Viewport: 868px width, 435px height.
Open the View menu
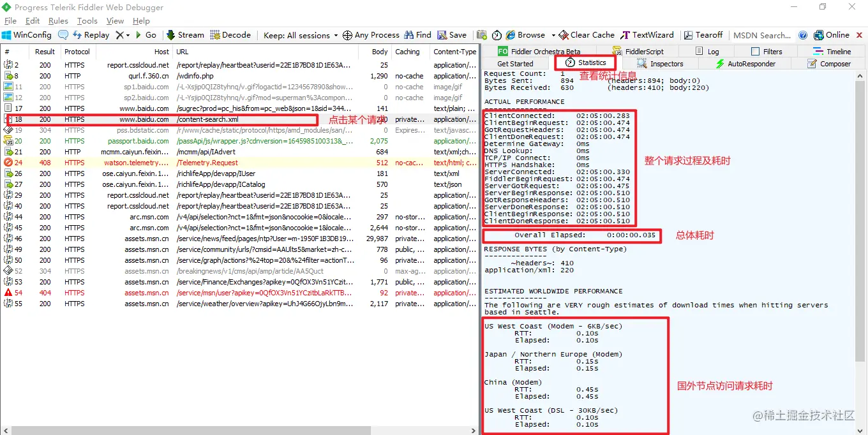point(115,21)
